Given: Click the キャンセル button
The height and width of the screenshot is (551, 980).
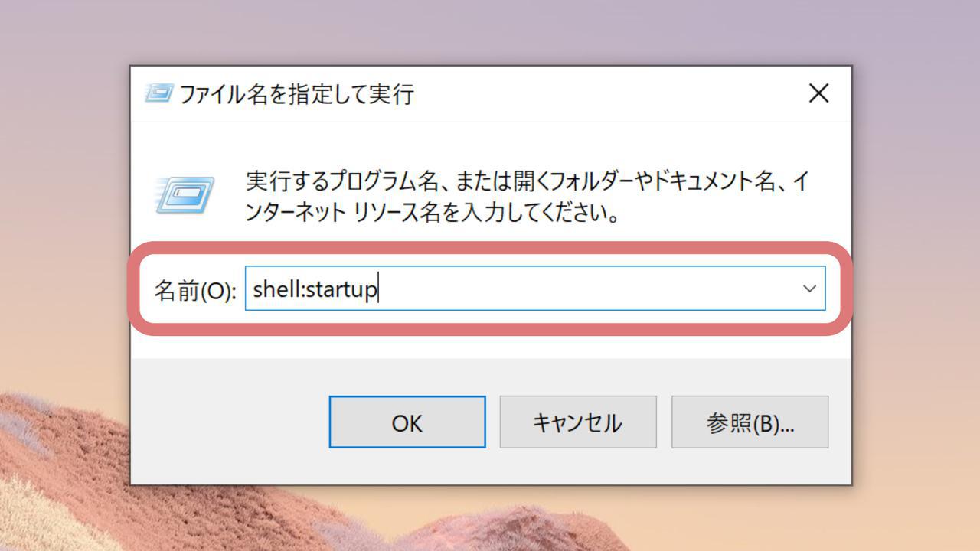Looking at the screenshot, I should point(578,422).
